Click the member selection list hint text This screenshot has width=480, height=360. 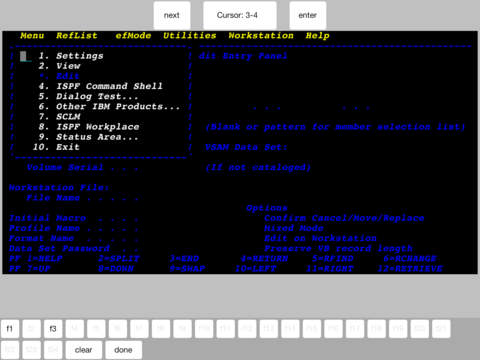click(335, 127)
